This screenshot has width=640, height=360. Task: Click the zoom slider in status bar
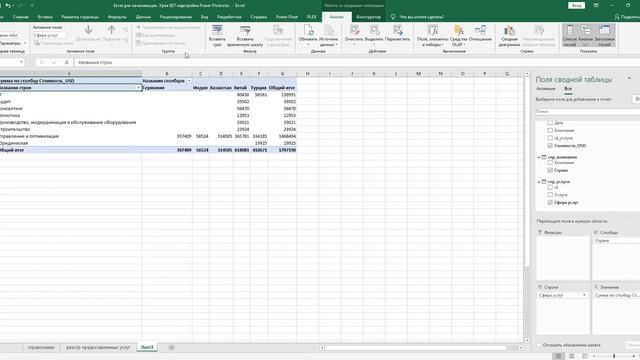click(613, 356)
